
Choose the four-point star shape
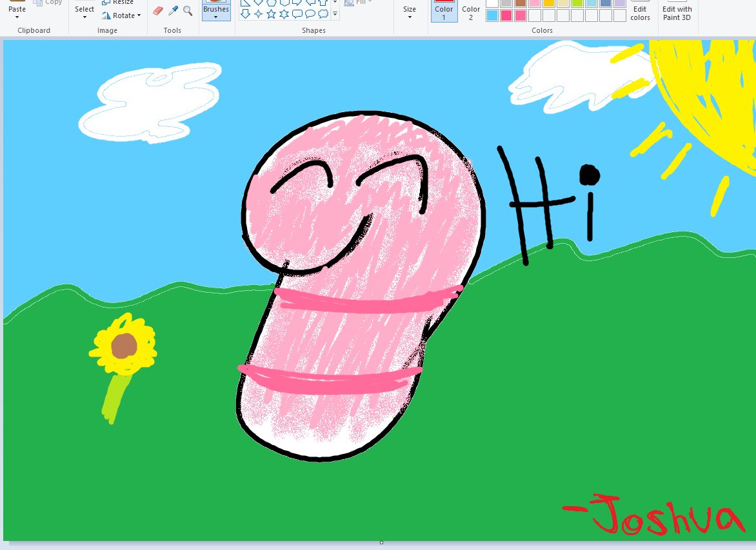tap(259, 14)
